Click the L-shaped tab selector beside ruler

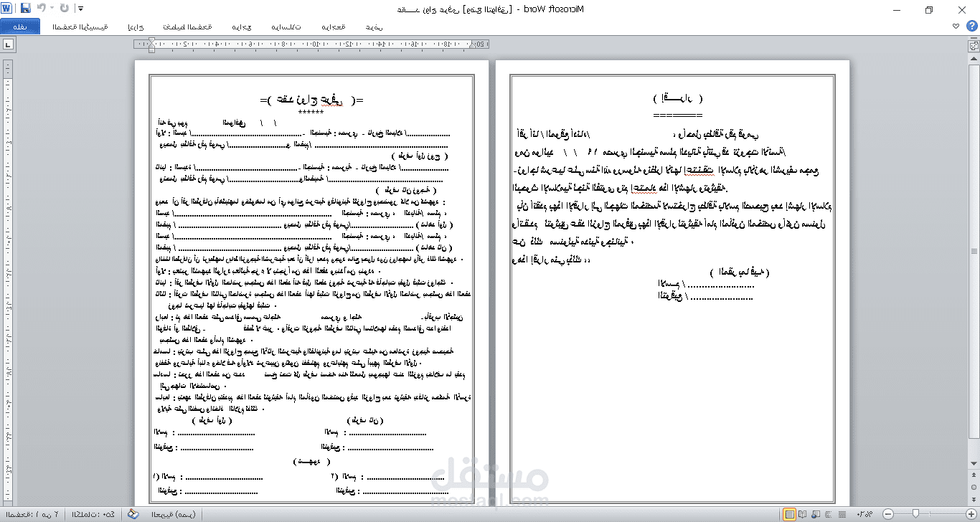pyautogui.click(x=8, y=44)
